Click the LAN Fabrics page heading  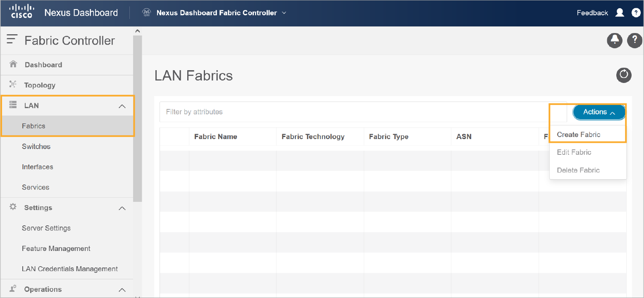click(x=193, y=76)
